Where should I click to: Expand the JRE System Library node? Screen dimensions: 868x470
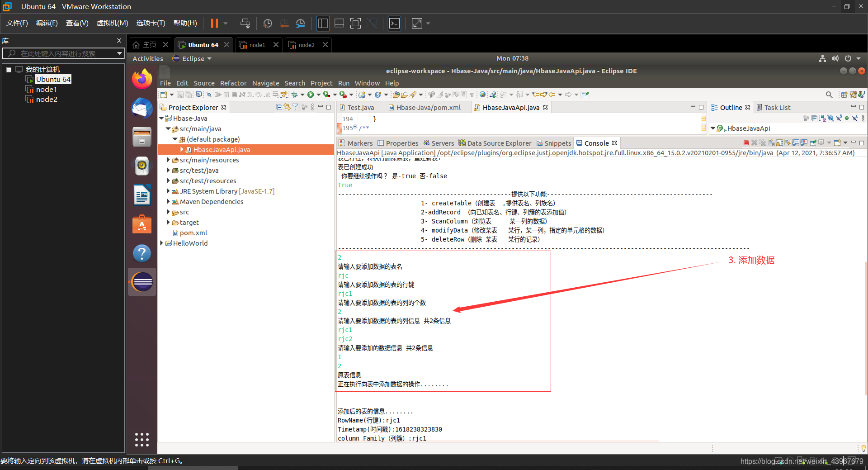tap(168, 191)
